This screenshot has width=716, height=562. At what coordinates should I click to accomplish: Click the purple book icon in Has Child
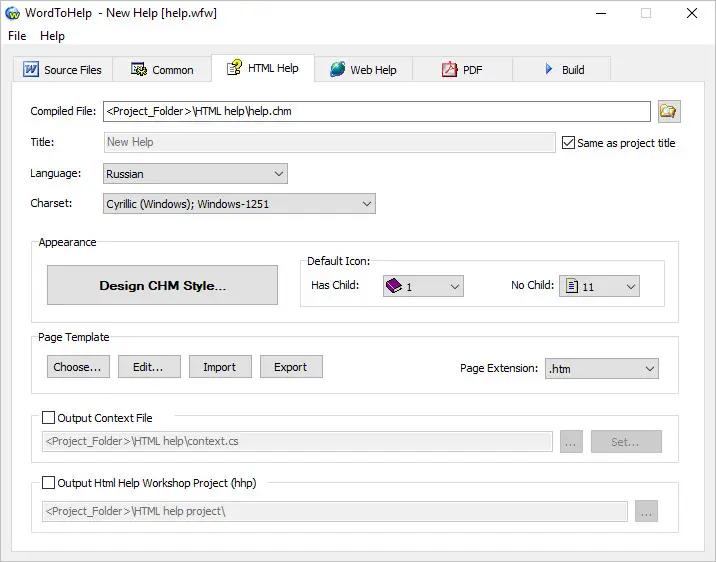(393, 287)
